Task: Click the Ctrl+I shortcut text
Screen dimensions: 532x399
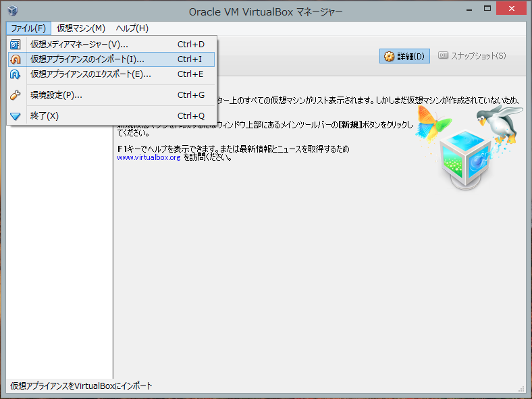Action: pyautogui.click(x=190, y=59)
